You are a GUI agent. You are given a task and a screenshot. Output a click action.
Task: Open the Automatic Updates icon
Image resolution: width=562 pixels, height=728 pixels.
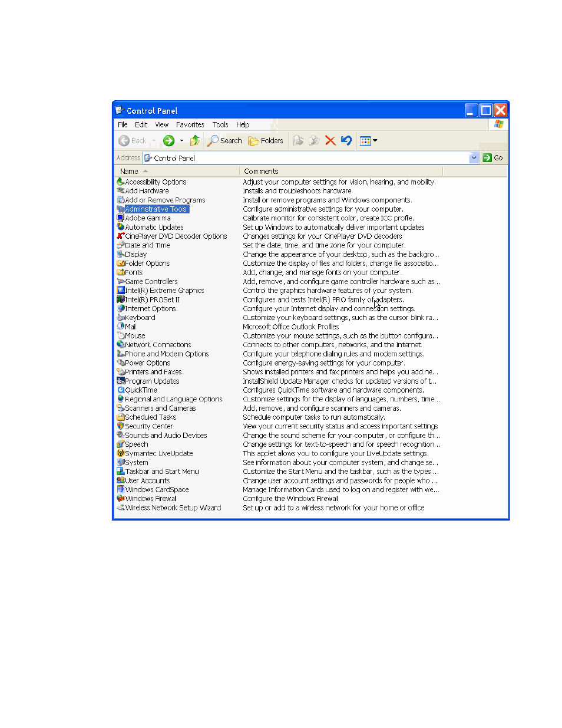(x=121, y=227)
